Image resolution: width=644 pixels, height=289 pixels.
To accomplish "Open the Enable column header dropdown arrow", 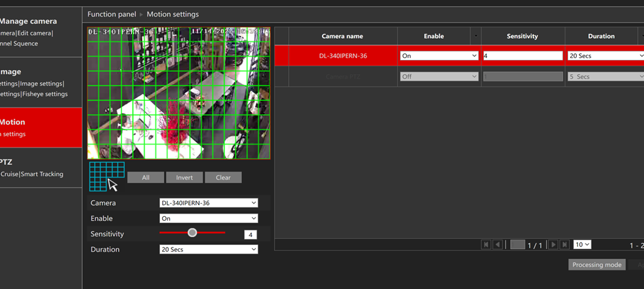I will pos(476,36).
